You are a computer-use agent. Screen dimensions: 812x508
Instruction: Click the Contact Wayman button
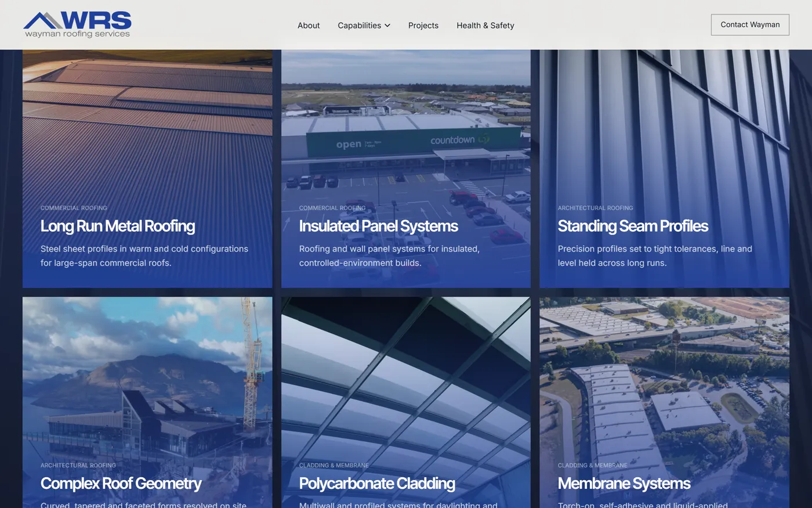click(750, 24)
